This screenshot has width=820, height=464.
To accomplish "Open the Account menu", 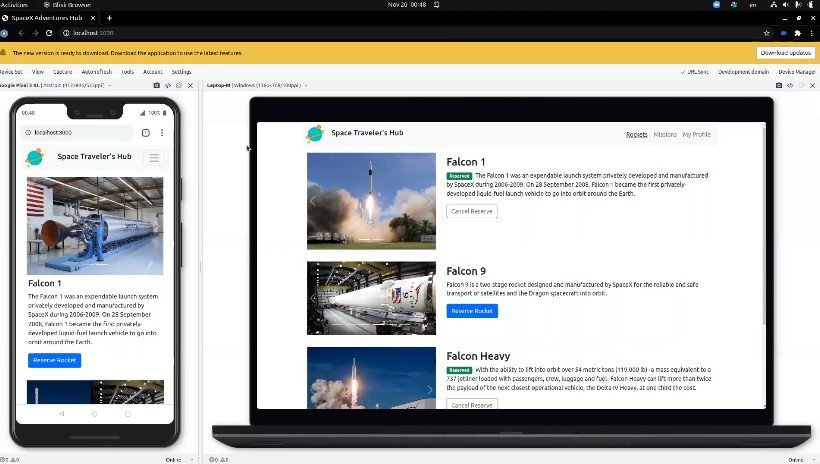I will pyautogui.click(x=153, y=72).
